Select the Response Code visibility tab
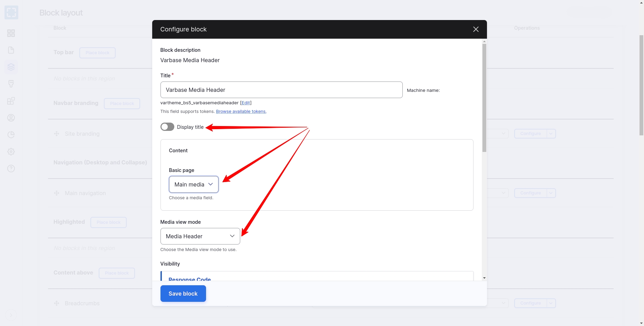Screen dimensions: 644x326 pyautogui.click(x=189, y=279)
